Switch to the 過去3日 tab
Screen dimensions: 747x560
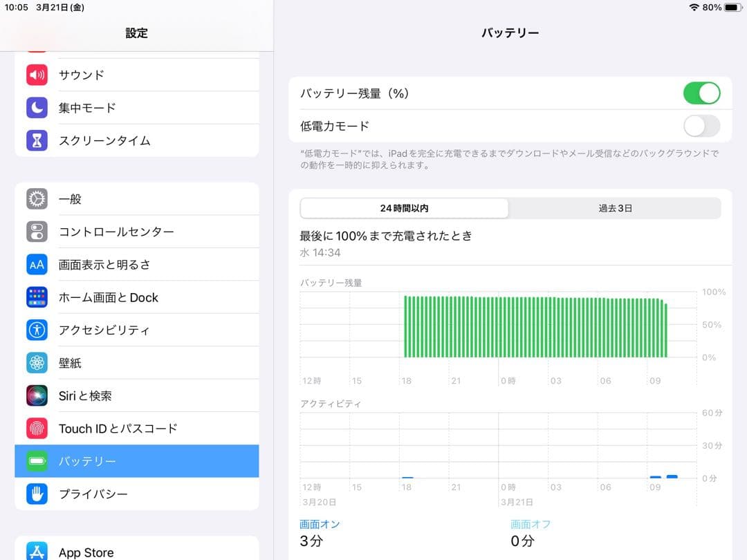tap(616, 208)
